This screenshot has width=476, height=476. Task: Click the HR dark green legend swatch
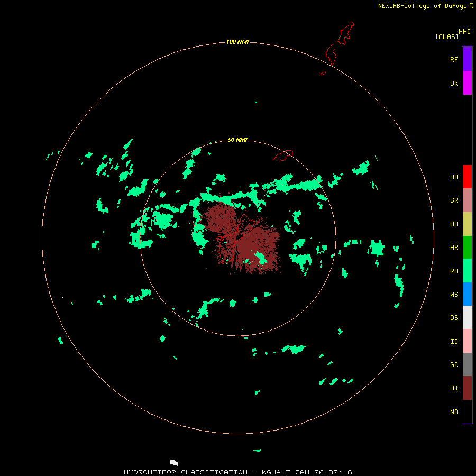pyautogui.click(x=467, y=248)
